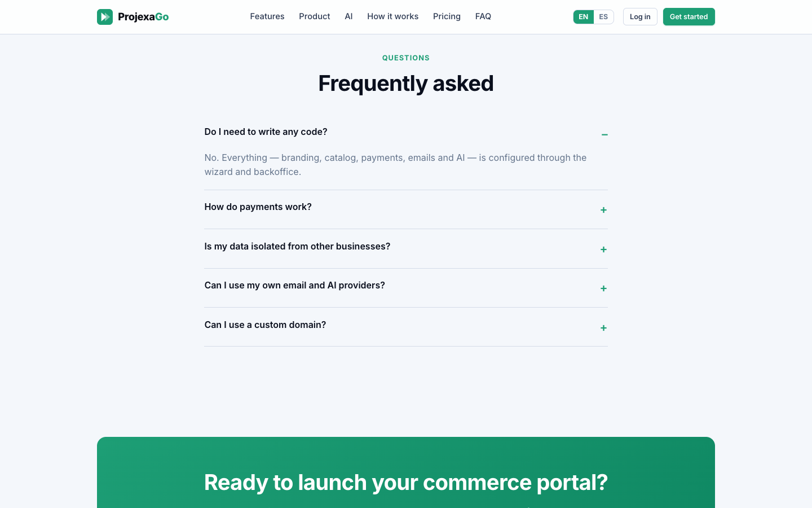Go to Features in navigation
Viewport: 812px width, 508px height.
tap(267, 16)
